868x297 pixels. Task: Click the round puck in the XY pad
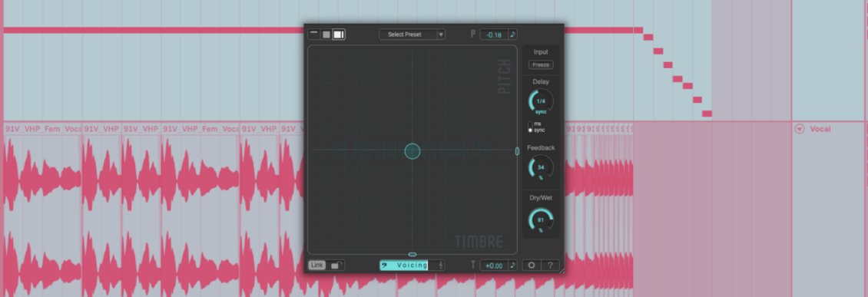click(412, 151)
